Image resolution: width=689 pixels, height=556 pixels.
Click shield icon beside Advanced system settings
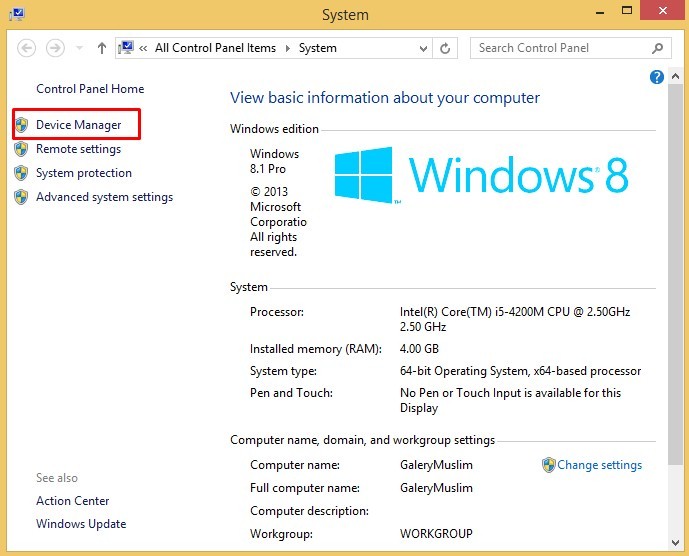(x=21, y=197)
